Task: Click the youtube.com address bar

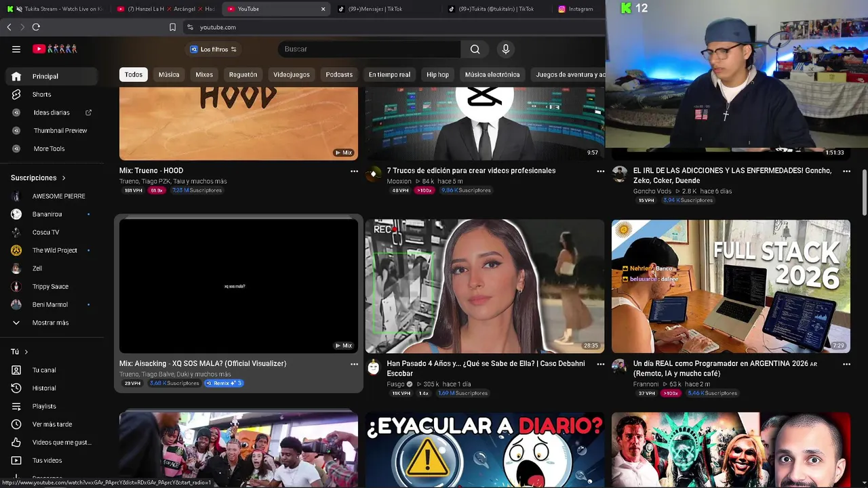Action: tap(393, 27)
